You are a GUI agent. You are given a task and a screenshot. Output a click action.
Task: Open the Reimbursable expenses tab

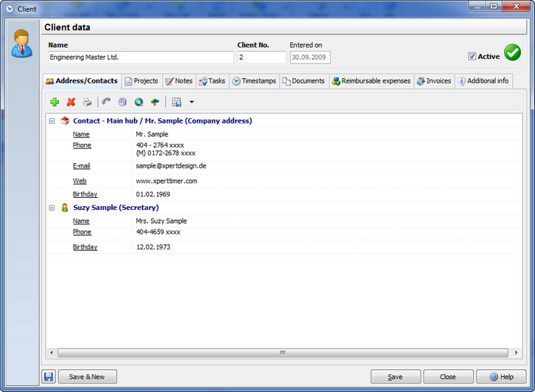click(371, 81)
